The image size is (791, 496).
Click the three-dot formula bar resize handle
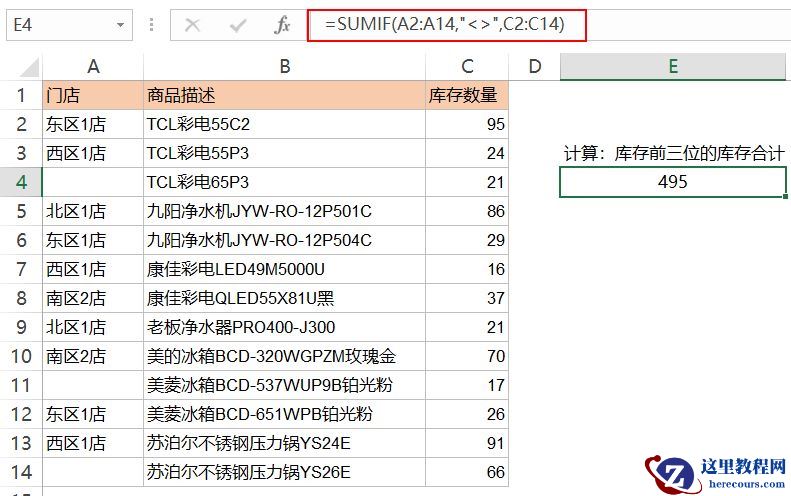point(151,24)
